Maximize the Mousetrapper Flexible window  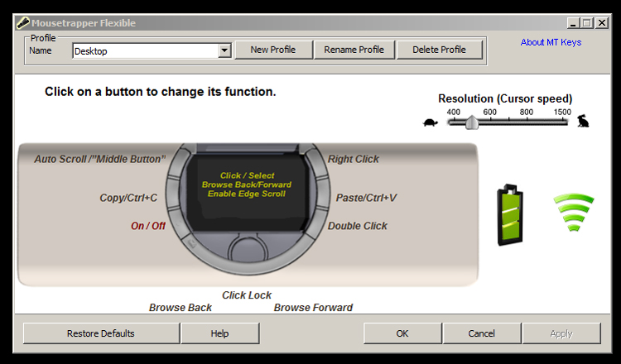[587, 23]
